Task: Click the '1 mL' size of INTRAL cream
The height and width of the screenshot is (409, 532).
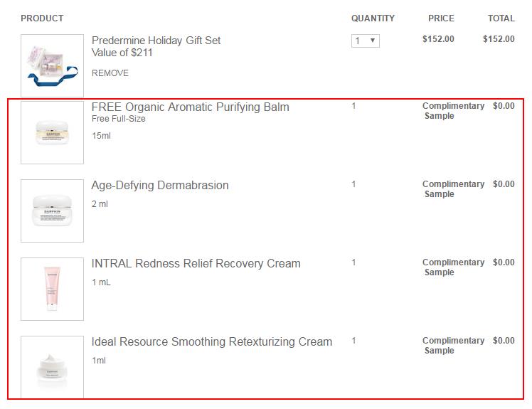Action: (101, 282)
